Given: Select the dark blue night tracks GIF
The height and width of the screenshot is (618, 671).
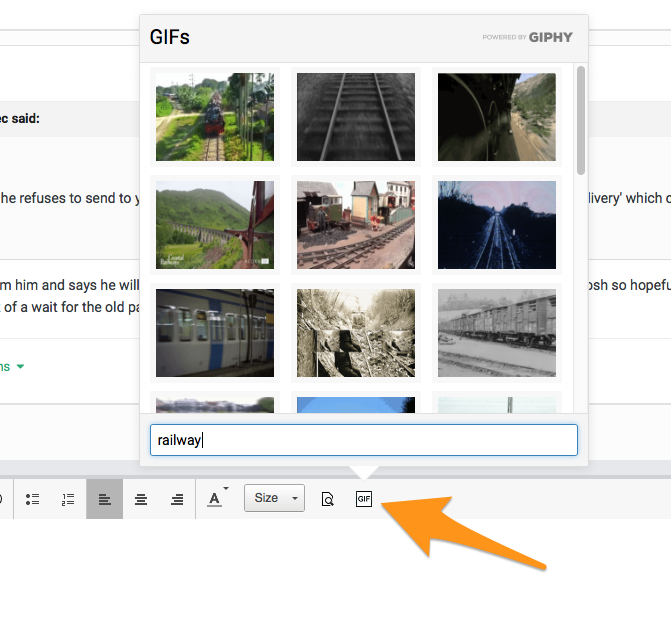Looking at the screenshot, I should [x=497, y=225].
